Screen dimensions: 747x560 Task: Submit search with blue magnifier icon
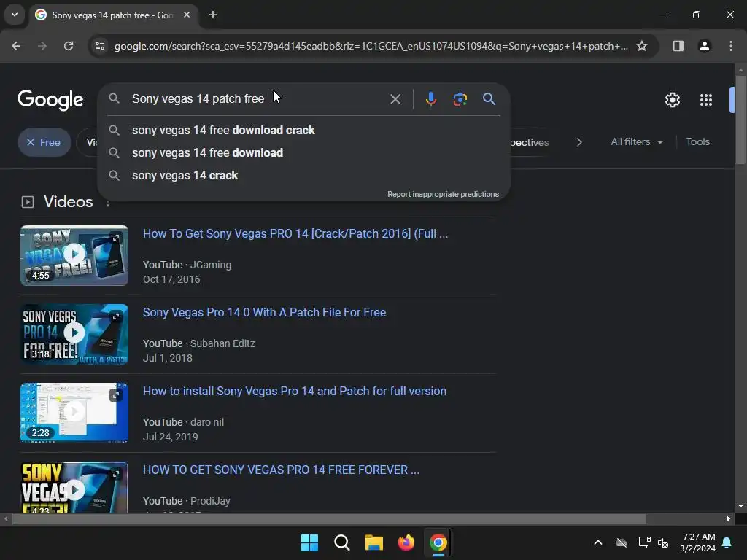coord(489,99)
